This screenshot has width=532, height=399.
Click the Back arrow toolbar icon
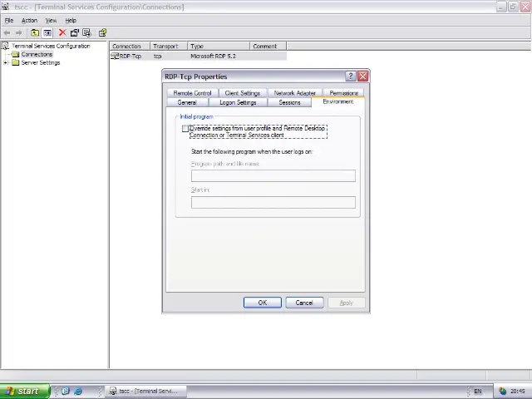pos(7,33)
